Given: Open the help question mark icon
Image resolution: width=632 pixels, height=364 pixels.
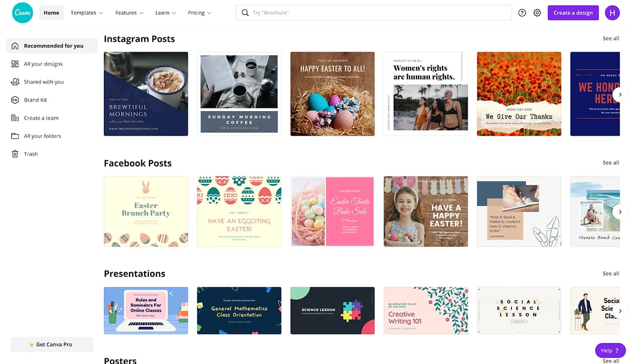Looking at the screenshot, I should coord(522,13).
